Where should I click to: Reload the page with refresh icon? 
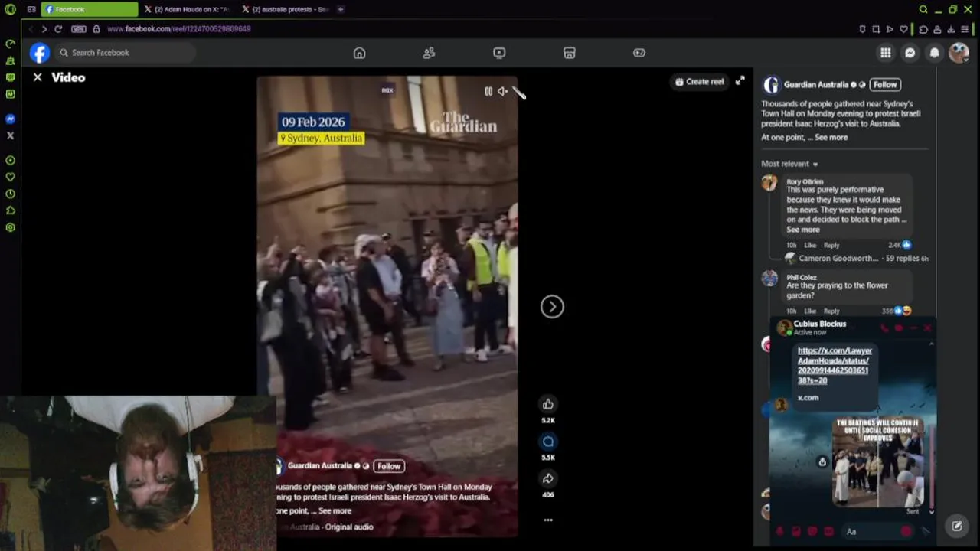click(x=57, y=29)
